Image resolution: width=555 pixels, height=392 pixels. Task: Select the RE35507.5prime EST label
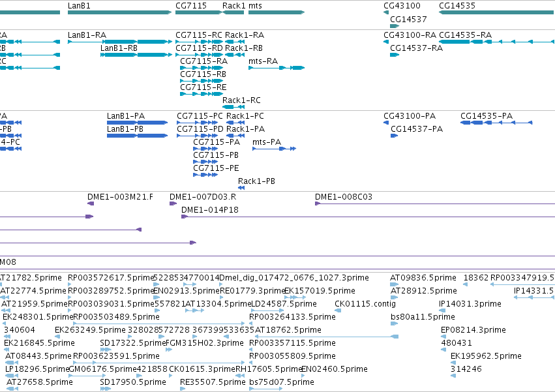213,382
